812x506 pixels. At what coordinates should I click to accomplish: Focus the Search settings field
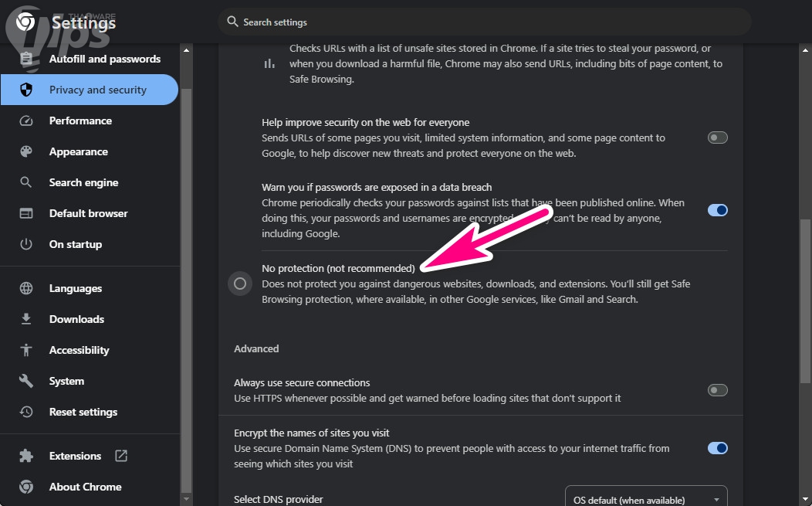[484, 22]
